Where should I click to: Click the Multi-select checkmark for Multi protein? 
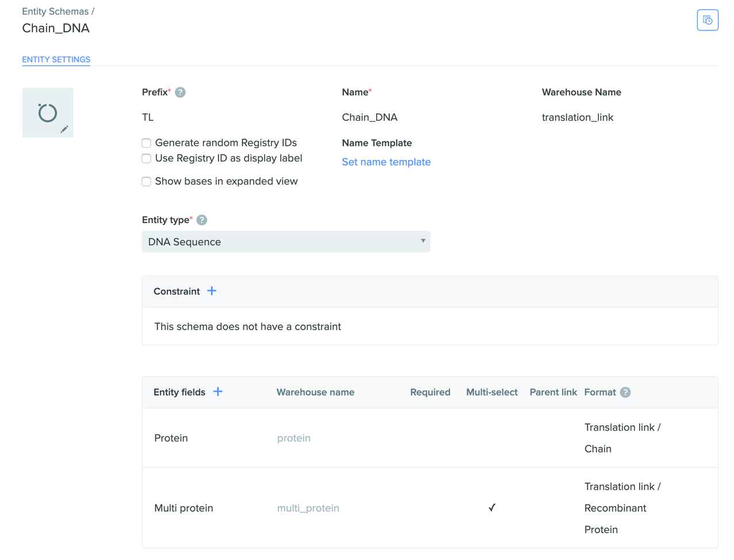point(492,508)
